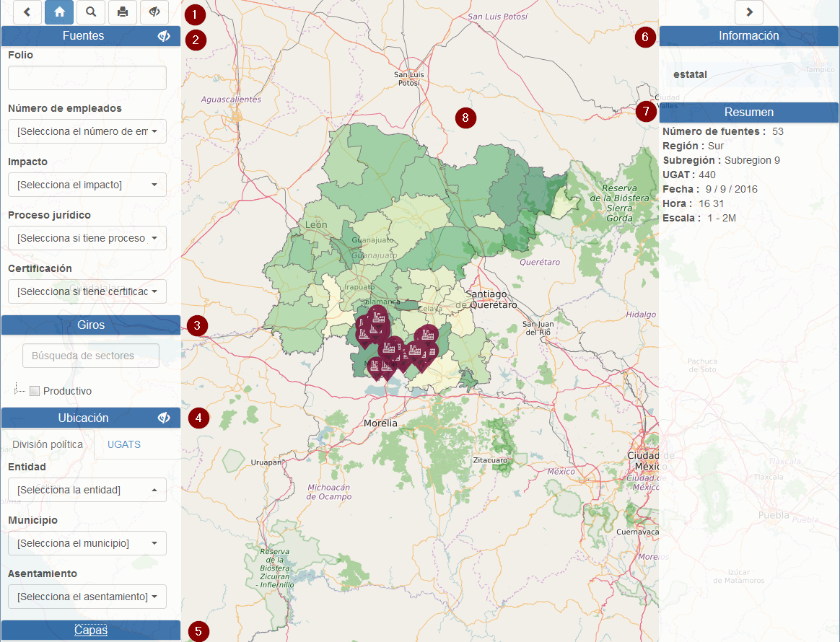The height and width of the screenshot is (642, 840).
Task: Click the back arrow toolbar button
Action: click(27, 12)
